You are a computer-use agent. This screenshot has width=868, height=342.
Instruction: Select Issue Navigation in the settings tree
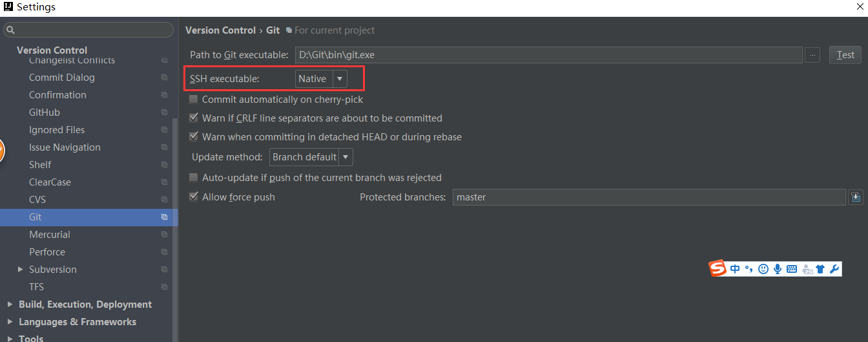[65, 147]
